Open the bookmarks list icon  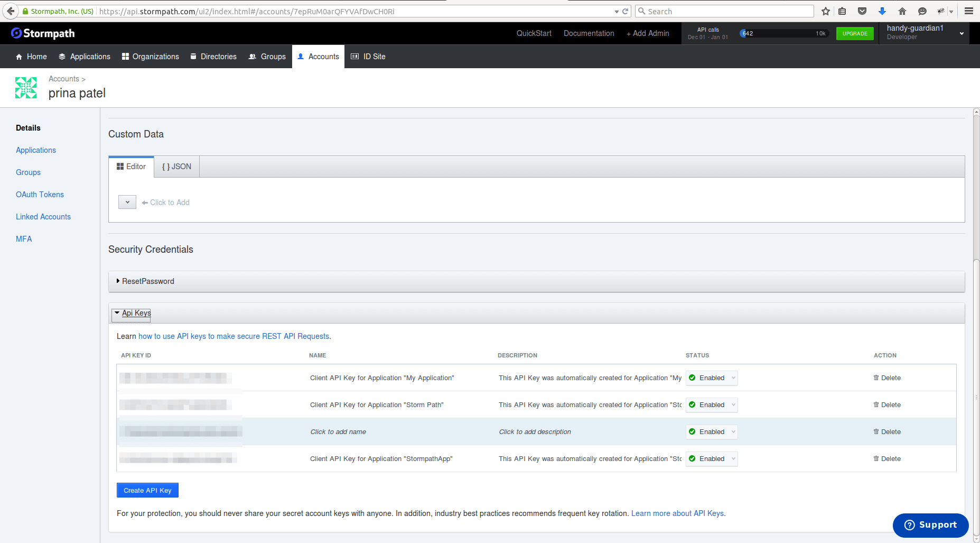(x=842, y=11)
